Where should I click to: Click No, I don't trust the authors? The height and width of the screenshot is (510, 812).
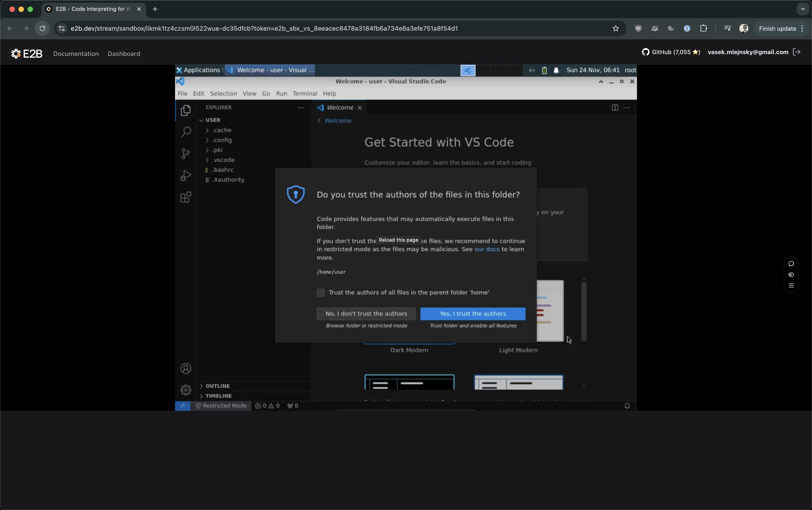point(366,313)
